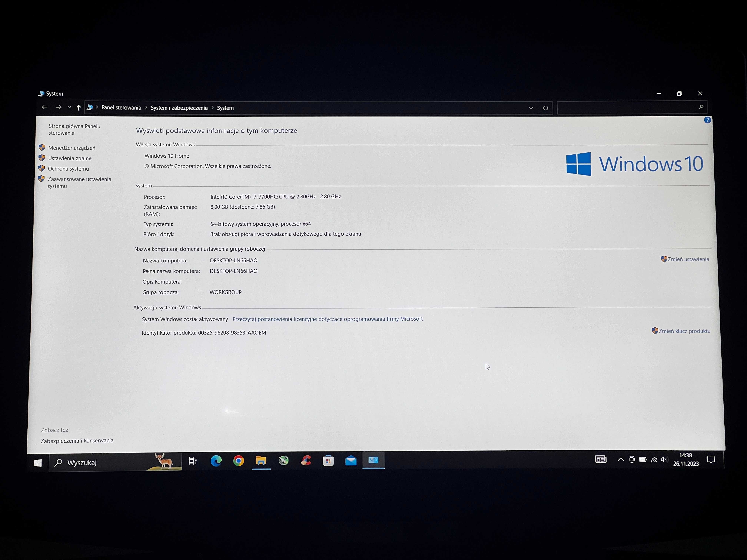This screenshot has width=747, height=560.
Task: Go up one folder level
Action: click(79, 108)
